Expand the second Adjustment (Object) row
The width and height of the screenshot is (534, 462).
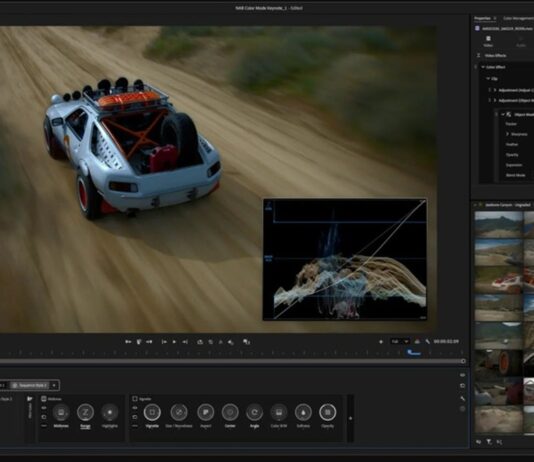tap(495, 100)
